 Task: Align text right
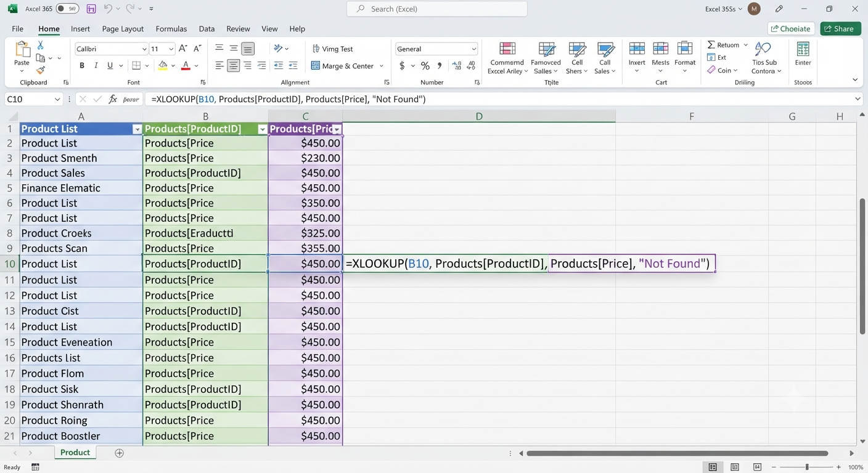pyautogui.click(x=247, y=65)
